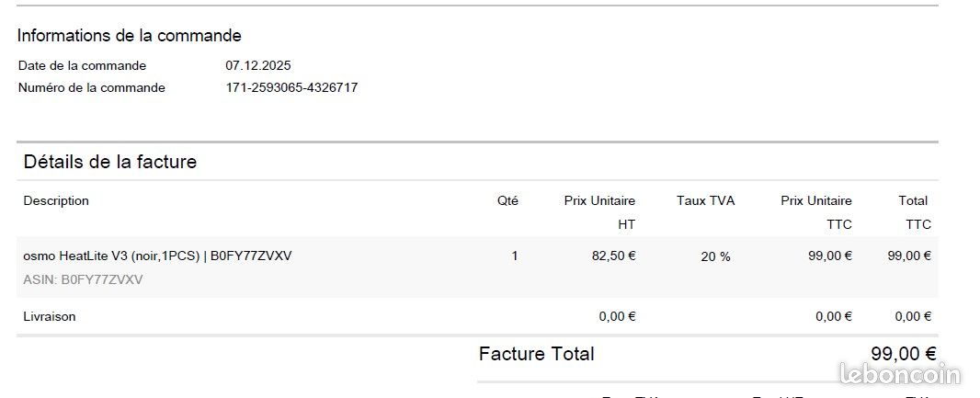Click the Prix Unitaire HT column header
Image resolution: width=980 pixels, height=398 pixels.
pos(599,212)
